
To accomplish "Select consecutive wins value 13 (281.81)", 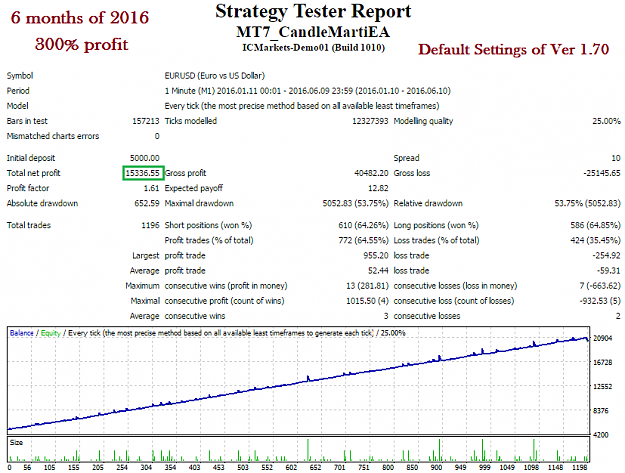I will click(x=367, y=286).
